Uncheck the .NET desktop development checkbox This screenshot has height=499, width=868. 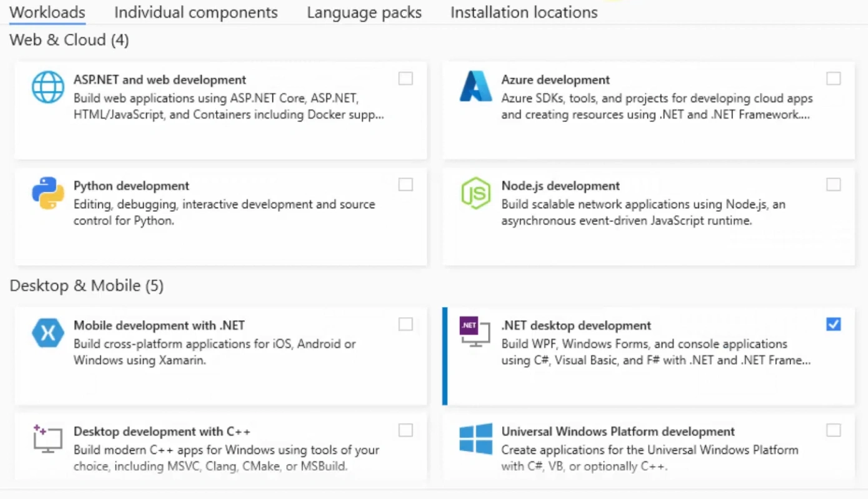tap(834, 324)
